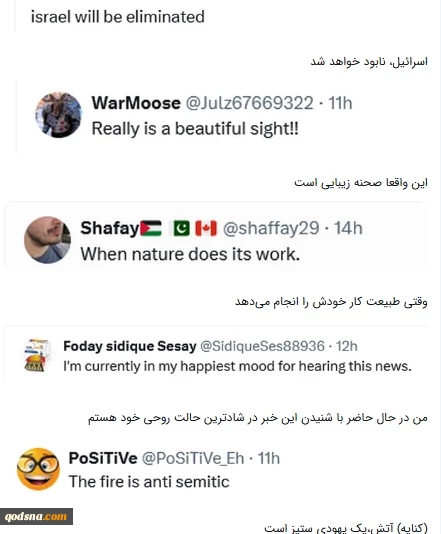Click the Palestine flag next to Shafay

[x=151, y=229]
